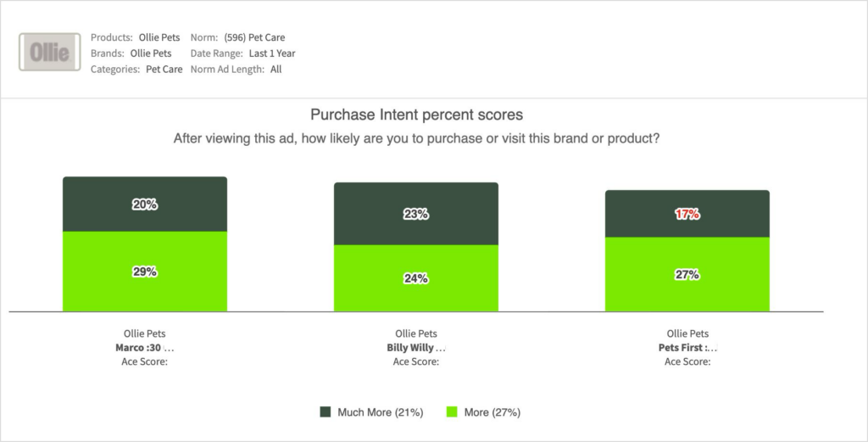Click the Billy Willy 23% Much More segment
Screen dimensions: 868x442
point(416,215)
